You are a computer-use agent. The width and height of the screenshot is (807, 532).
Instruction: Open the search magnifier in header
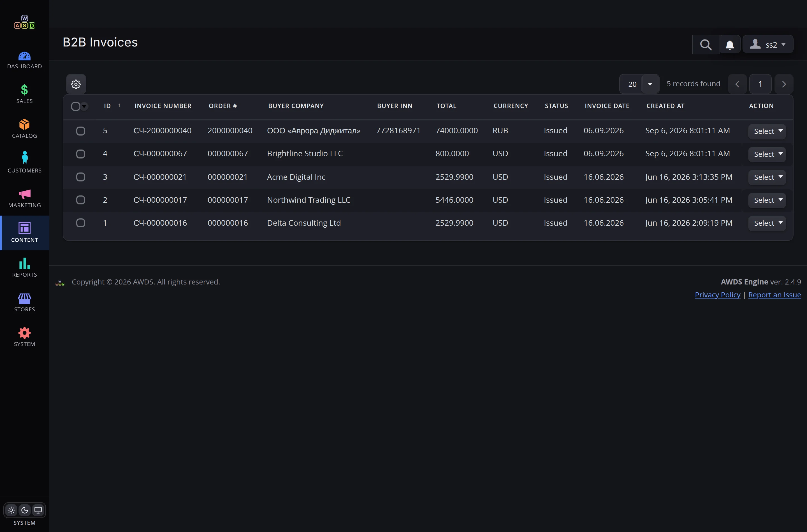tap(706, 45)
